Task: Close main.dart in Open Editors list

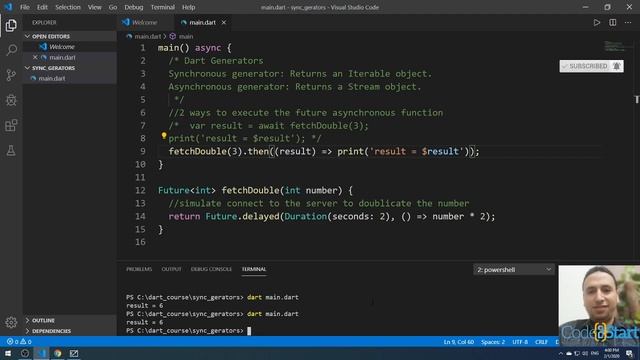Action: pos(35,58)
